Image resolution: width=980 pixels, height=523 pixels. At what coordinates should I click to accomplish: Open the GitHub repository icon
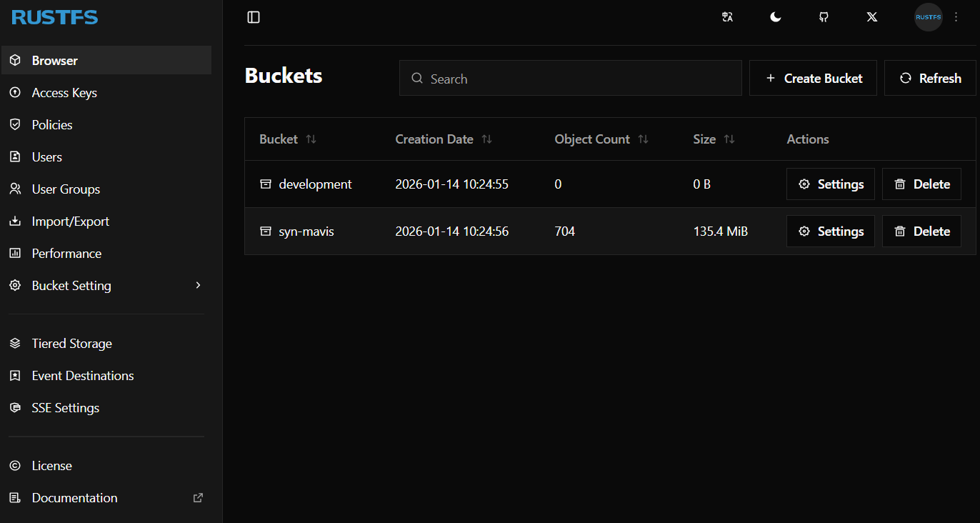point(823,16)
